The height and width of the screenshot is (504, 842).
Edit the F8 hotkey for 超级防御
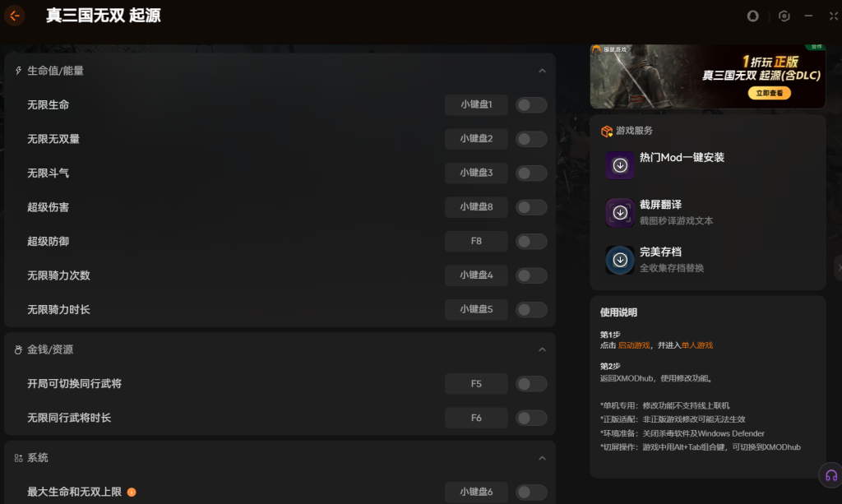[476, 242]
